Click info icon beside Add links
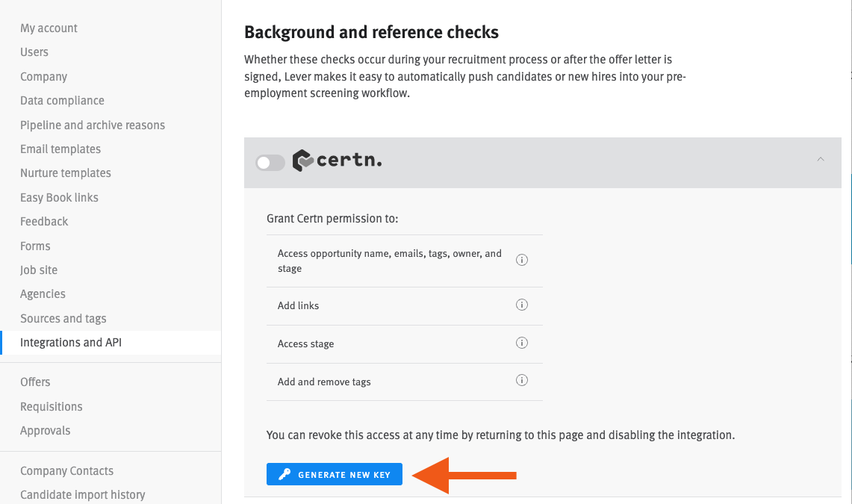Viewport: 852px width, 504px height. (x=522, y=305)
